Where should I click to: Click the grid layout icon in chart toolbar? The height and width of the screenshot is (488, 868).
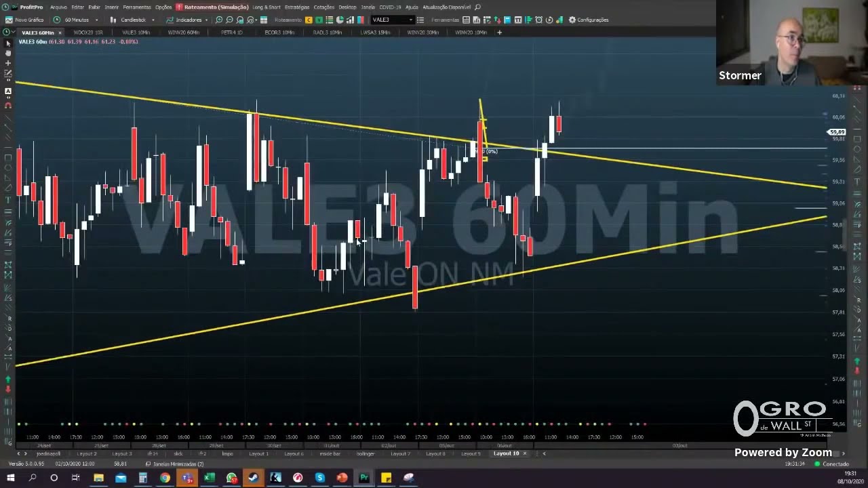(264, 20)
